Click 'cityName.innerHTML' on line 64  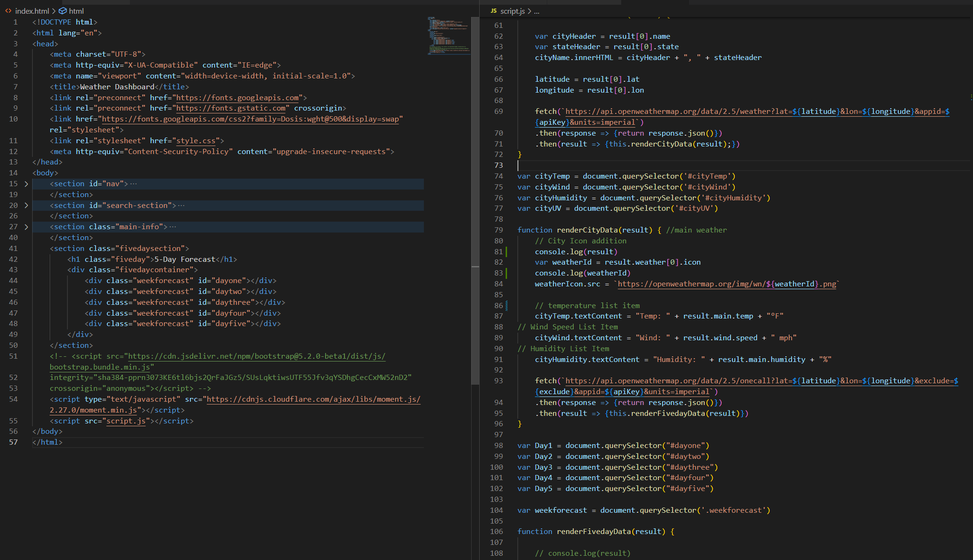(x=574, y=58)
